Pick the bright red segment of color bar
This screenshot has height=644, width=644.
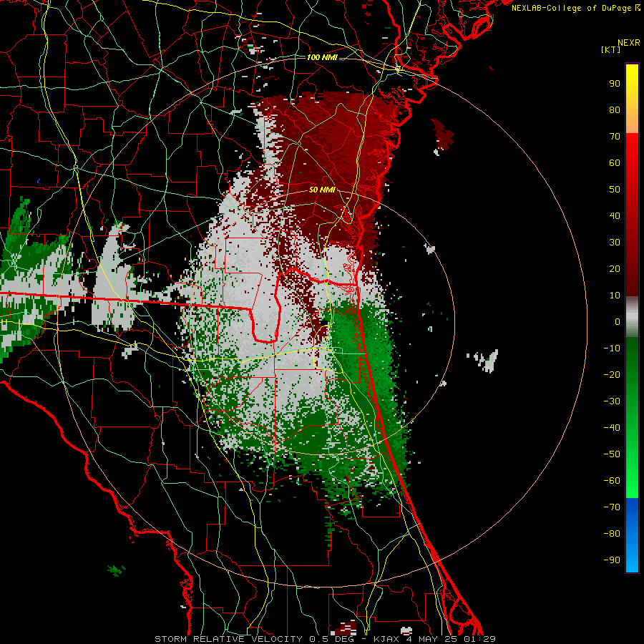point(632,215)
